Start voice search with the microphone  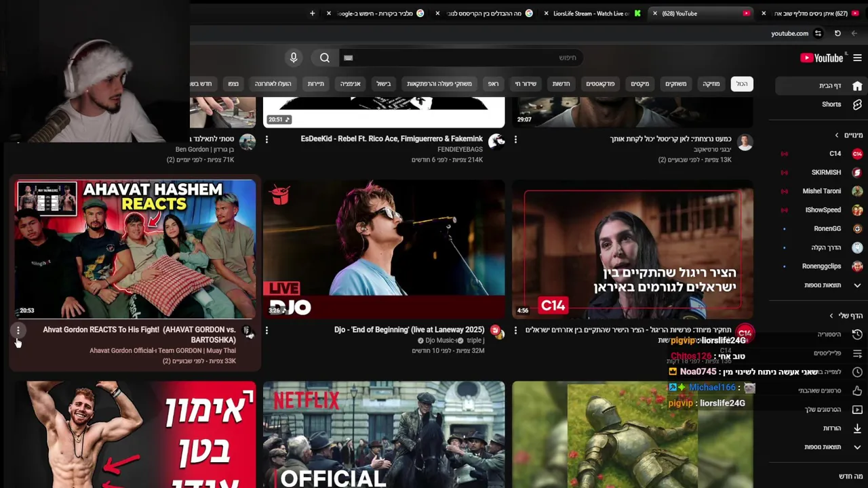point(294,58)
